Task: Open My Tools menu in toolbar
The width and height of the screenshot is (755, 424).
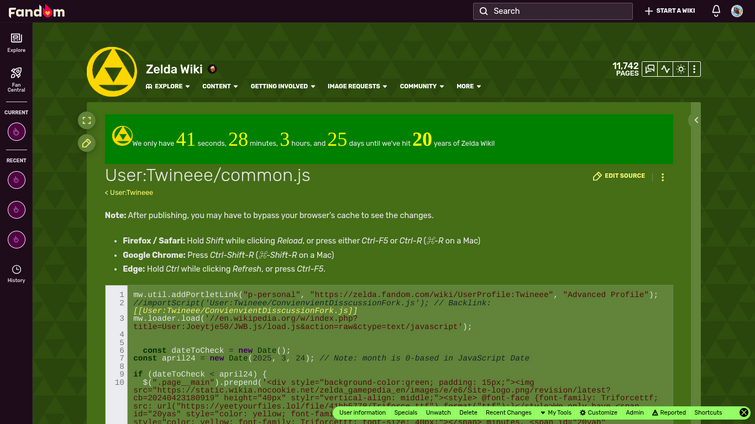Action: point(556,412)
